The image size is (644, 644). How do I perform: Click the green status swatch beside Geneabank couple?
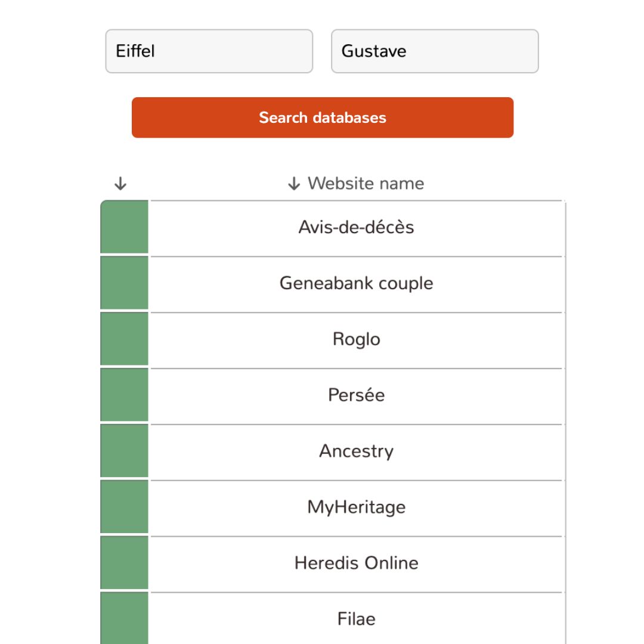(x=125, y=283)
